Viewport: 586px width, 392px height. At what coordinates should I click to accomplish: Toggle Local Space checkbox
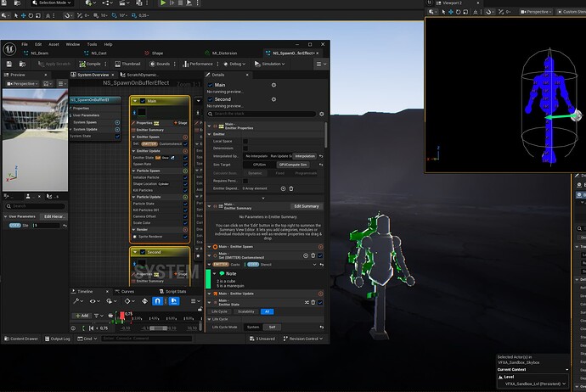(245, 141)
